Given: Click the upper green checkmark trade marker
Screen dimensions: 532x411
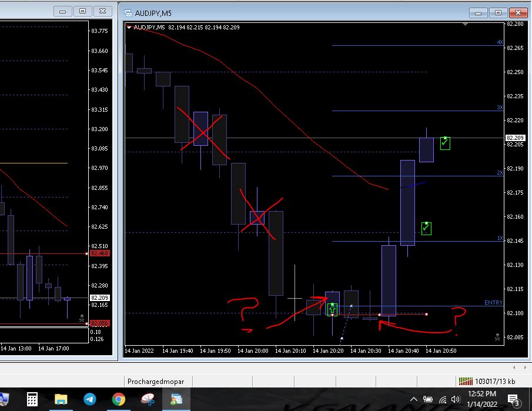Looking at the screenshot, I should click(445, 143).
